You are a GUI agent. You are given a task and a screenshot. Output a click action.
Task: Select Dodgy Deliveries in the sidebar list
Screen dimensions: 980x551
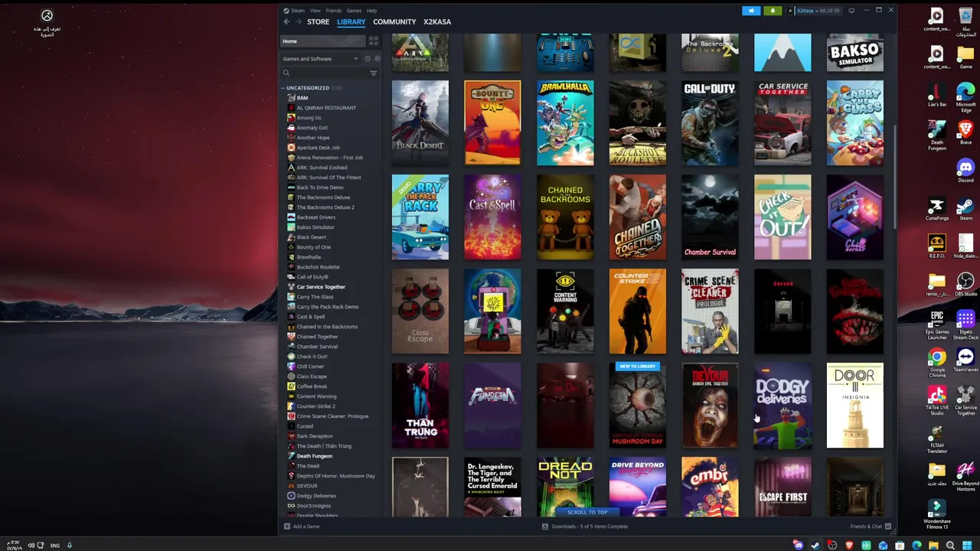pos(316,496)
